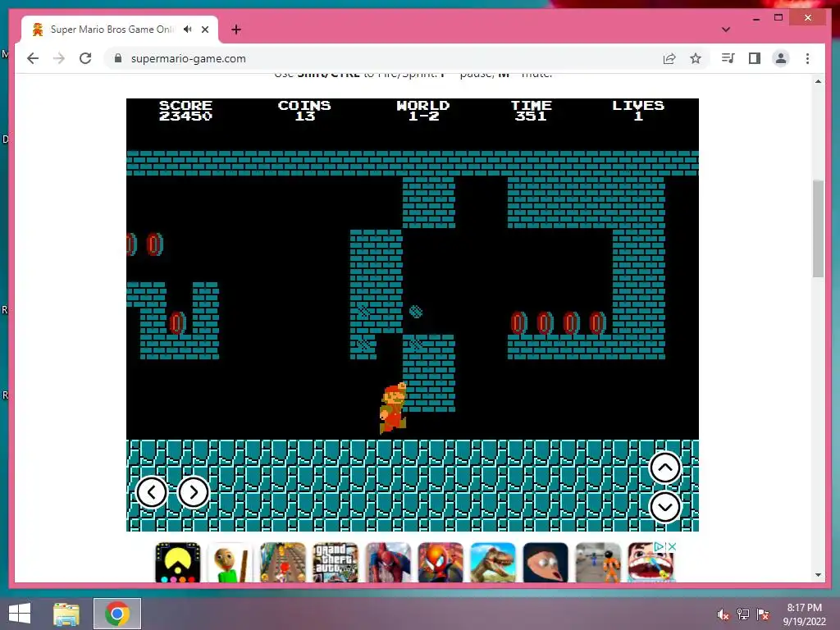This screenshot has height=630, width=840.
Task: Mute the Super Mario tab audio
Action: tap(188, 30)
